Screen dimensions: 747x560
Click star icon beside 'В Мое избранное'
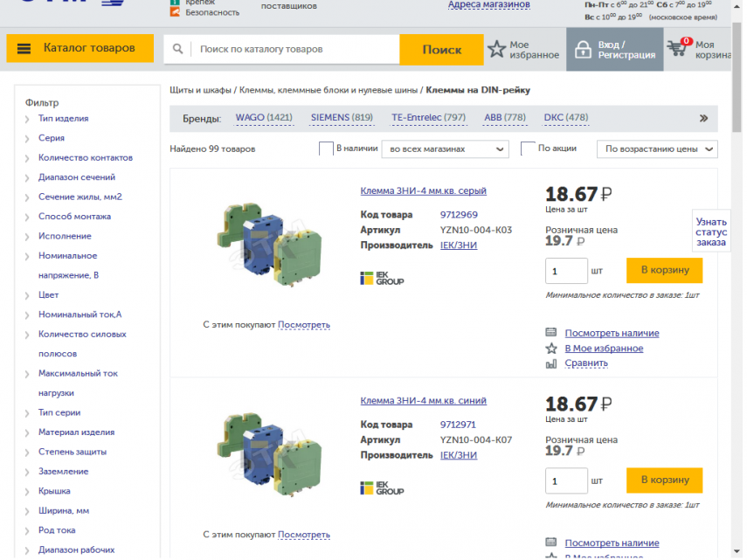click(551, 348)
